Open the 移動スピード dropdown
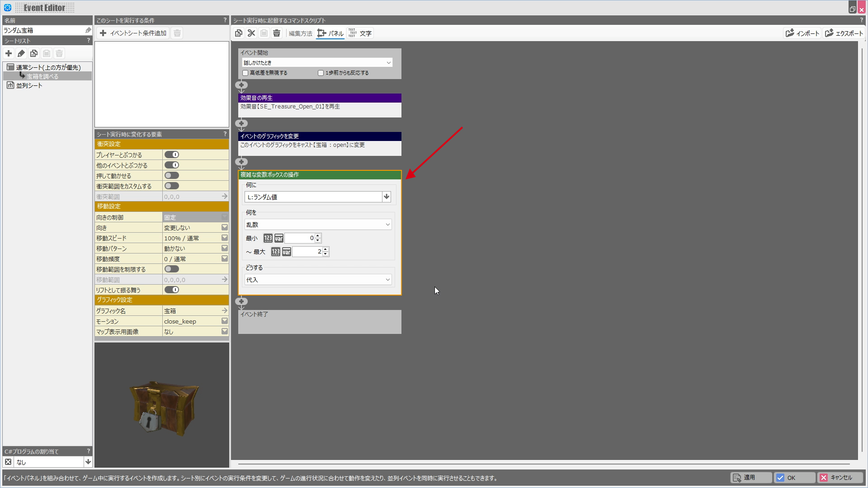The image size is (868, 488). click(x=224, y=238)
